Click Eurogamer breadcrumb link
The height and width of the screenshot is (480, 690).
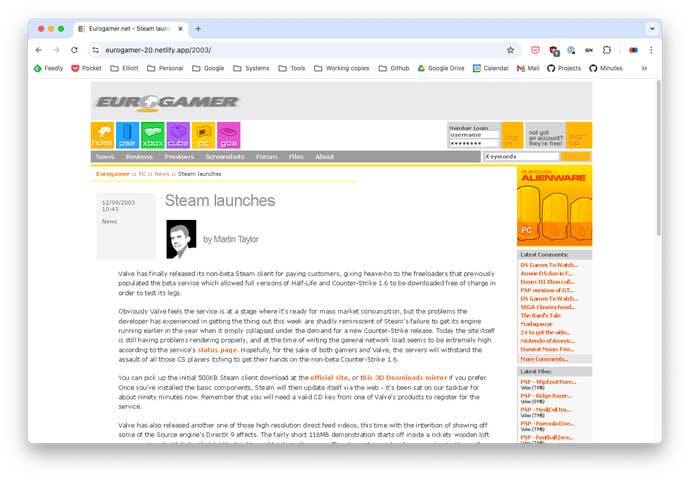point(113,174)
